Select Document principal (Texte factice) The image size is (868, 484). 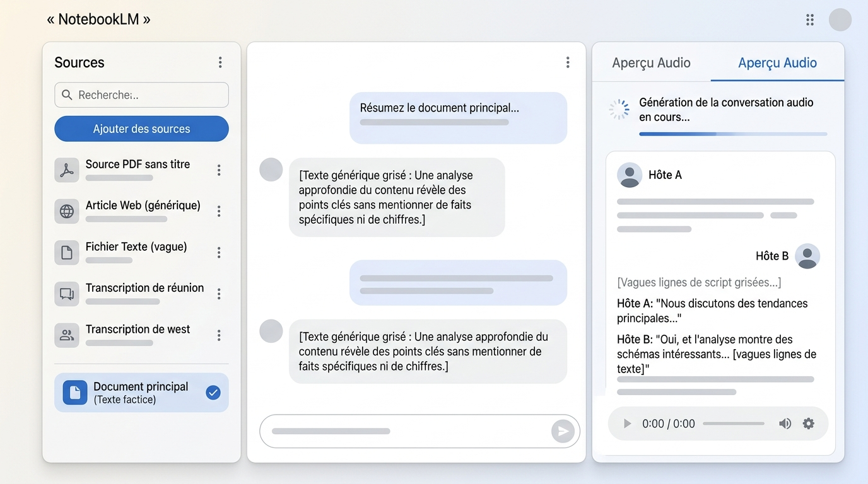point(141,393)
